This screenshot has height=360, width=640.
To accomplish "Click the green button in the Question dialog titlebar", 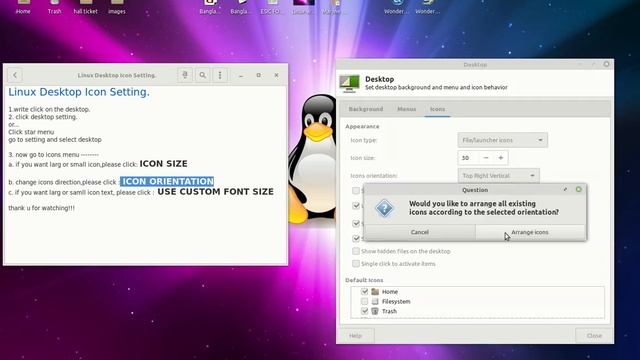I will (578, 189).
